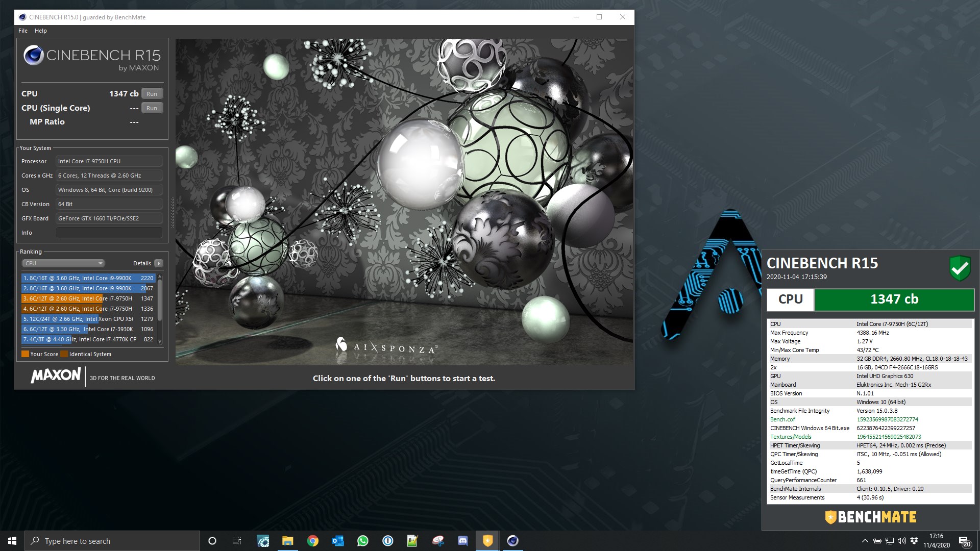
Task: Open Discord from taskbar
Action: coord(463,541)
